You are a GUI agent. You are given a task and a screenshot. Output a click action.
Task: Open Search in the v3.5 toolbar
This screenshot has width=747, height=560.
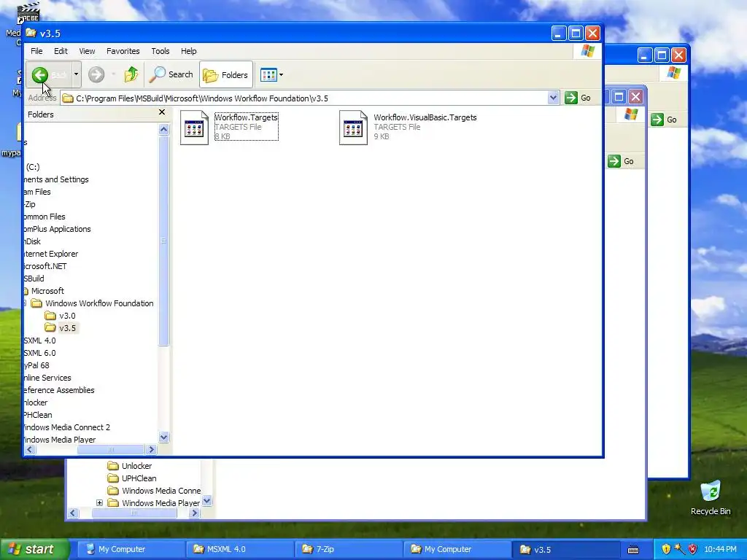click(x=171, y=74)
